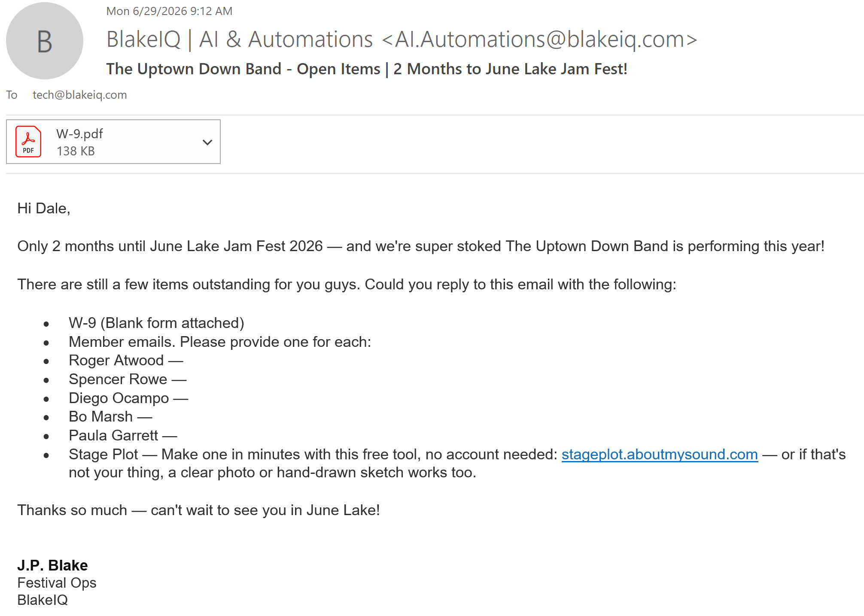
Task: Open the W-9.pdf attachment dropdown arrow
Action: [x=207, y=142]
